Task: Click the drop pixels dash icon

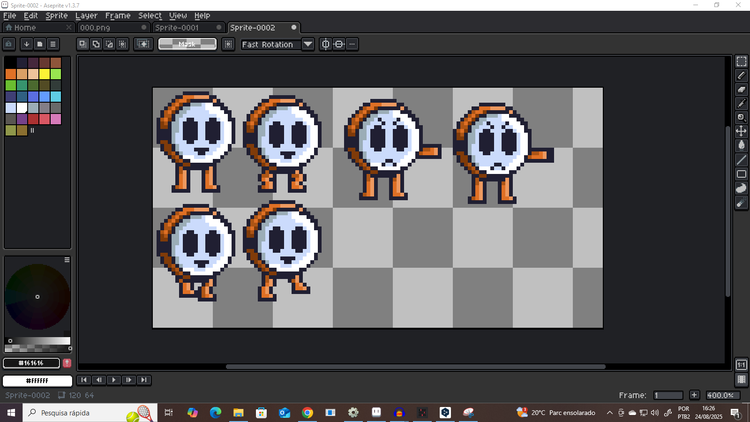Action: pyautogui.click(x=352, y=44)
